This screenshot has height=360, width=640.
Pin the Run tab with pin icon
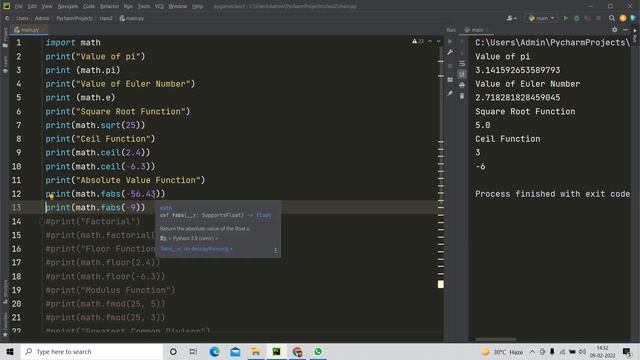450,93
